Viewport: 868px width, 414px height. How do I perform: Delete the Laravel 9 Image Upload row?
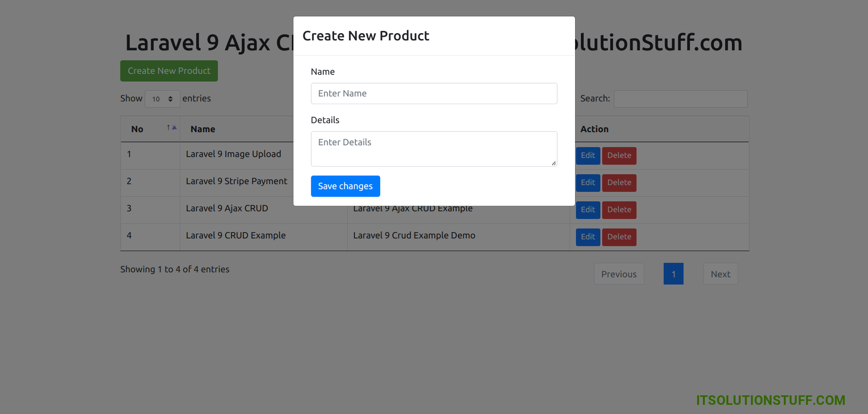pos(619,156)
